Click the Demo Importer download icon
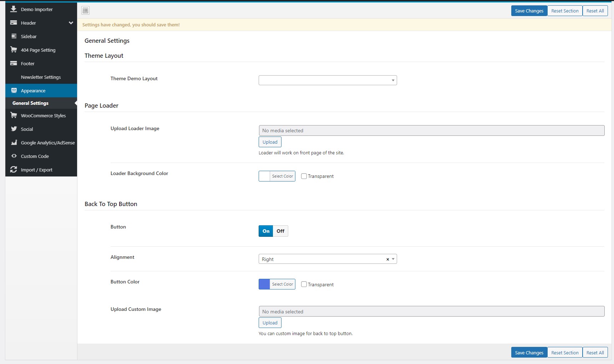Image resolution: width=614 pixels, height=364 pixels. click(14, 9)
